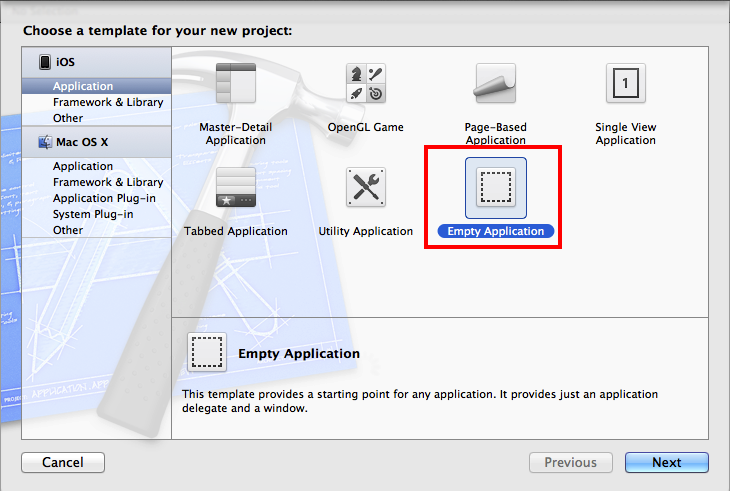Click the Tabbed Application label

point(236,231)
